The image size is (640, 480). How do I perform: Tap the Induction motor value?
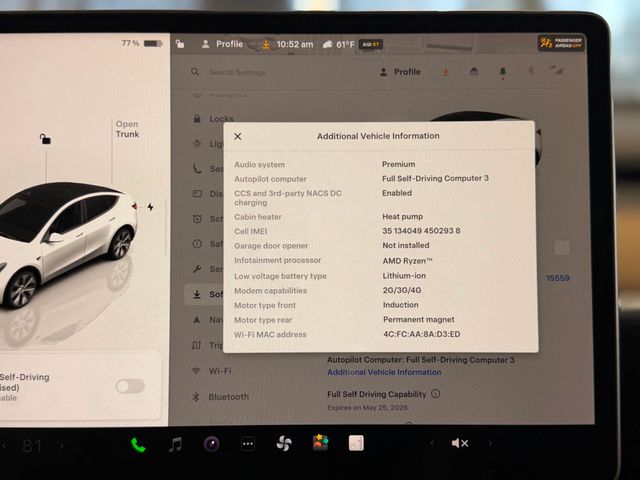coord(401,305)
